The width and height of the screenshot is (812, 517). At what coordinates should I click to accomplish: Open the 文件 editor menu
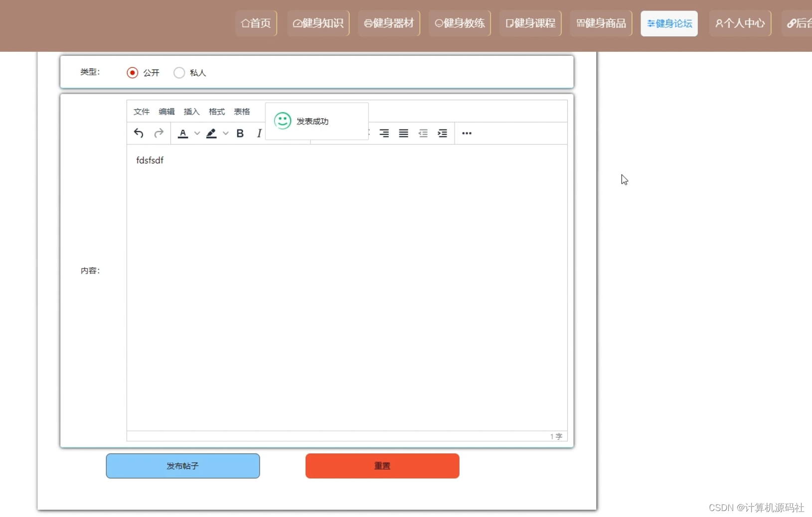click(x=142, y=112)
